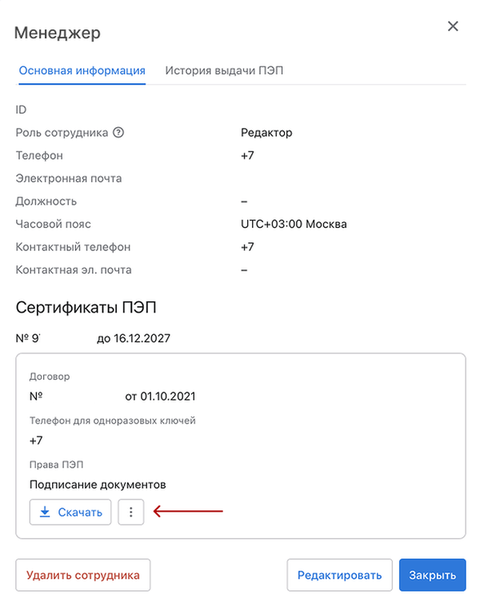Click the Сертификаты ПЭП heading
480x606 pixels.
[86, 308]
